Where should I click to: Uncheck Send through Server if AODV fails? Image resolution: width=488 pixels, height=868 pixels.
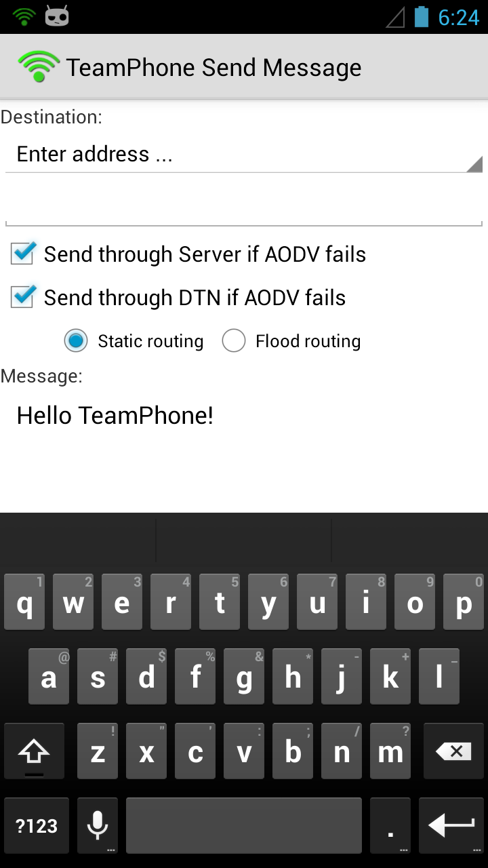[x=188, y=254]
